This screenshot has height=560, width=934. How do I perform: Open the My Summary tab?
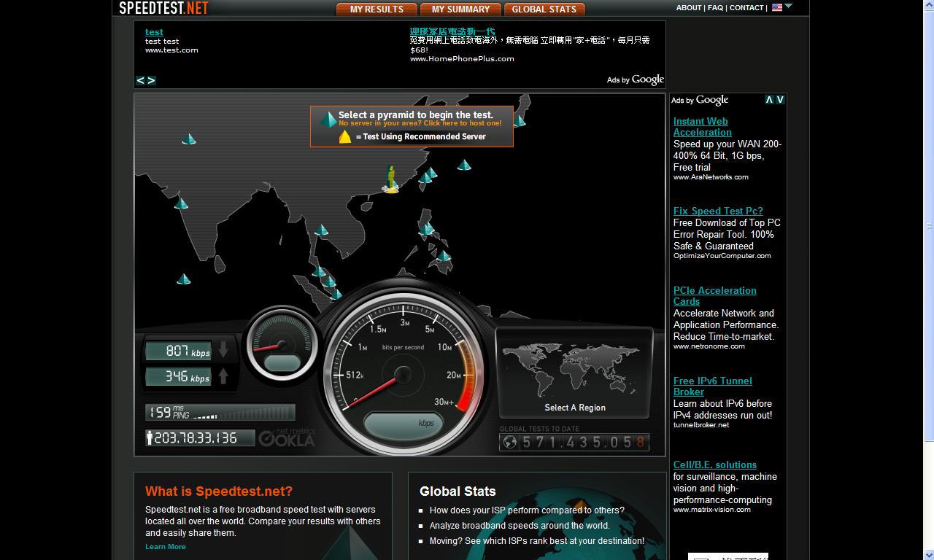point(460,9)
